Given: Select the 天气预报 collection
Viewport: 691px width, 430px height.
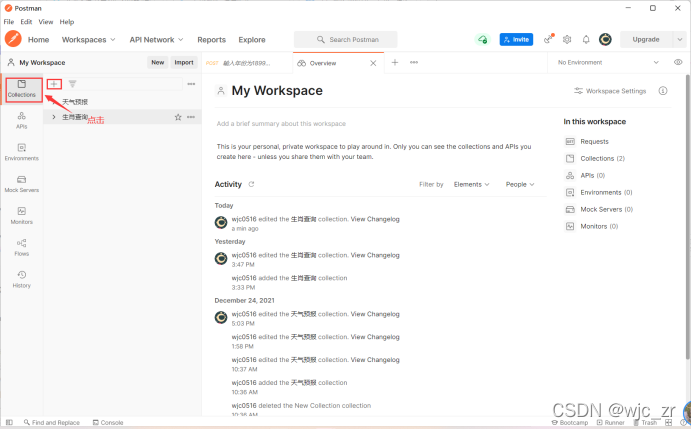Looking at the screenshot, I should tap(75, 102).
